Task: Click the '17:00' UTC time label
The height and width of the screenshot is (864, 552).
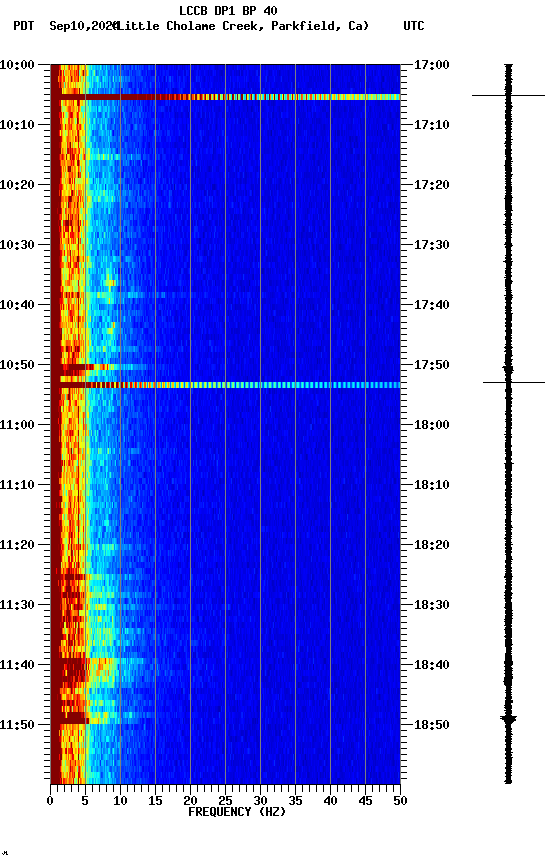Action: [x=432, y=65]
